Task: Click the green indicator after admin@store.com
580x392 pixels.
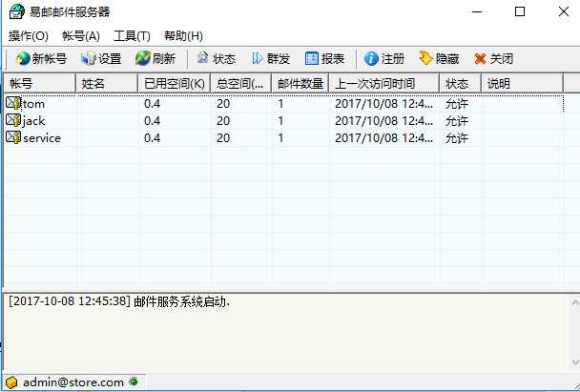Action: pyautogui.click(x=134, y=382)
